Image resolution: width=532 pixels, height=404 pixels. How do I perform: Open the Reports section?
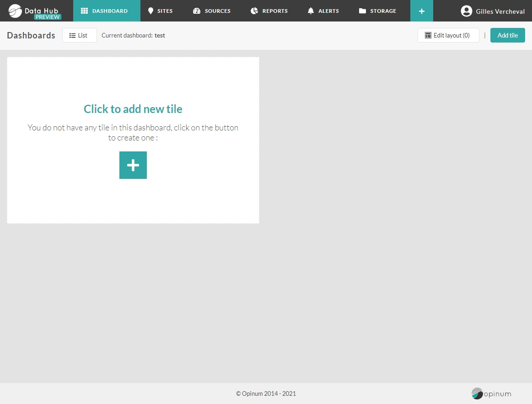(269, 11)
